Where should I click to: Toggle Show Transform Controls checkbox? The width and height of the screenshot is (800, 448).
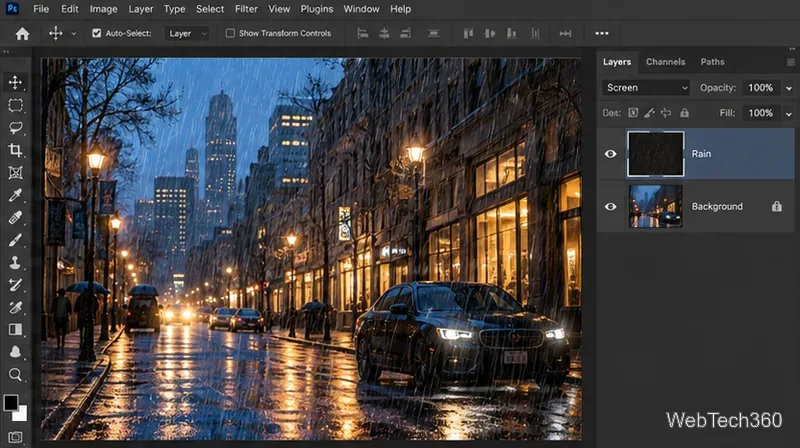click(x=230, y=33)
